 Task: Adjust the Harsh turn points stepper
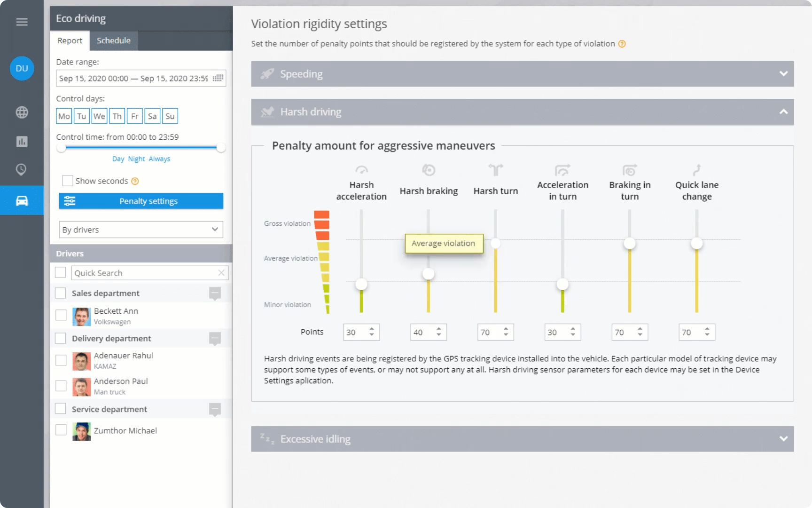(506, 332)
